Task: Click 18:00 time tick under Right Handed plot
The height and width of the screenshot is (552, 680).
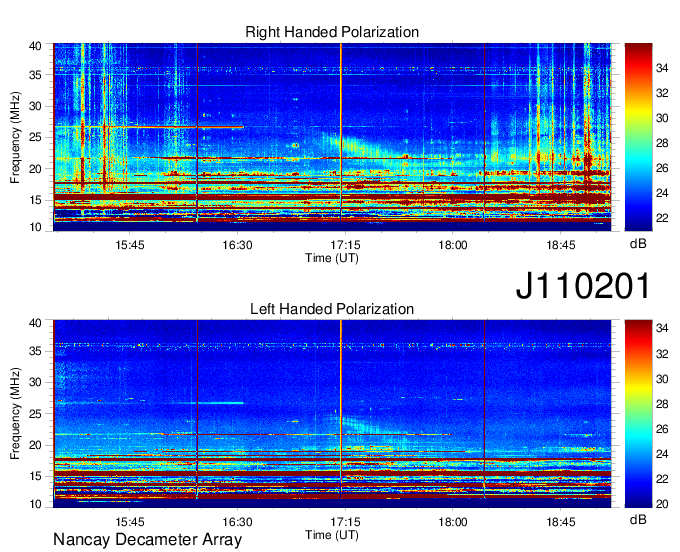Action: [453, 245]
